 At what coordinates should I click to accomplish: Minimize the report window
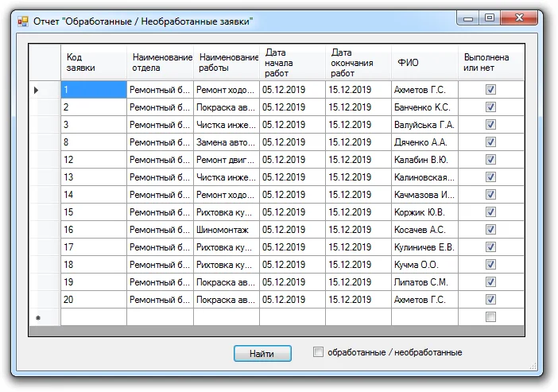pos(468,17)
